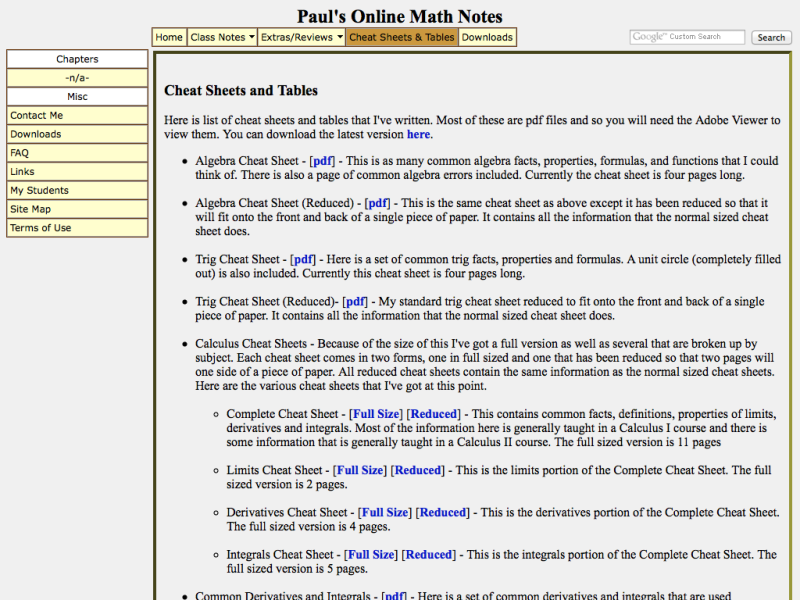
Task: Download the Trig Cheat Sheet pdf link
Action: 304,259
